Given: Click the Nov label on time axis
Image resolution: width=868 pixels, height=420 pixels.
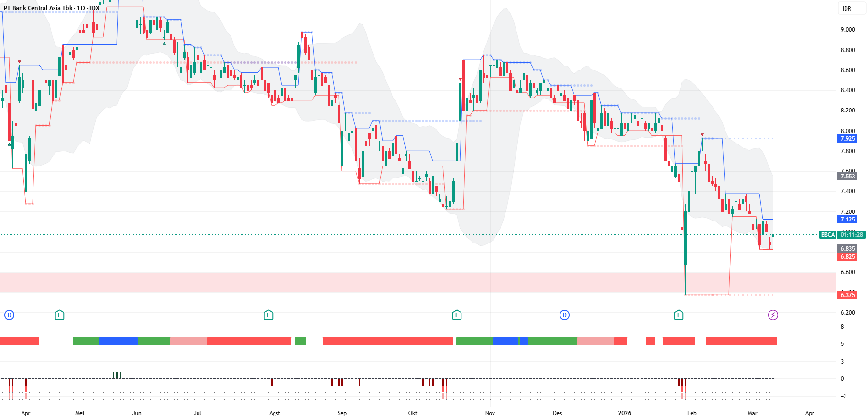Looking at the screenshot, I should 490,413.
